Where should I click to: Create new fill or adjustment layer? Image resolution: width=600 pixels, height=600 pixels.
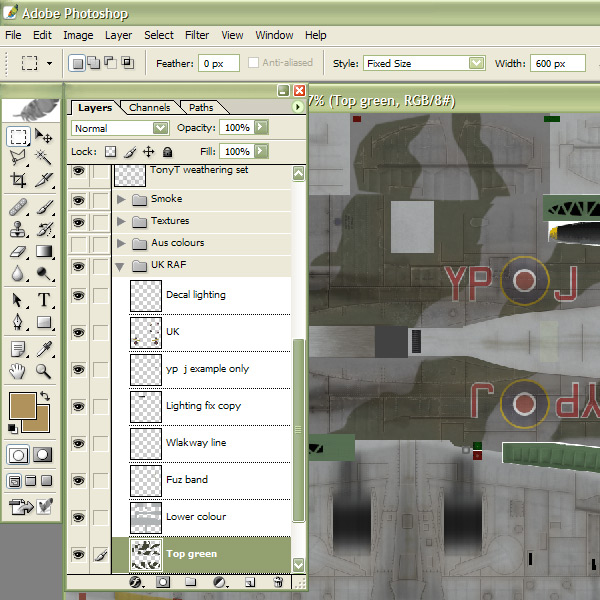click(x=220, y=582)
